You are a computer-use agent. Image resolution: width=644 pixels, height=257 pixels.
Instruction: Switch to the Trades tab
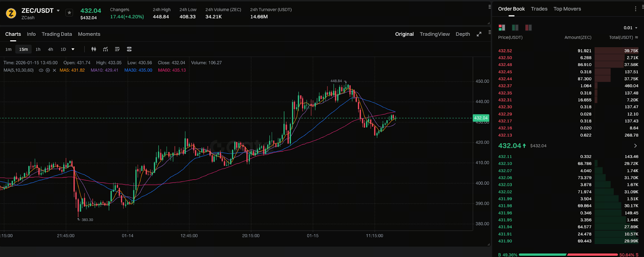[539, 9]
